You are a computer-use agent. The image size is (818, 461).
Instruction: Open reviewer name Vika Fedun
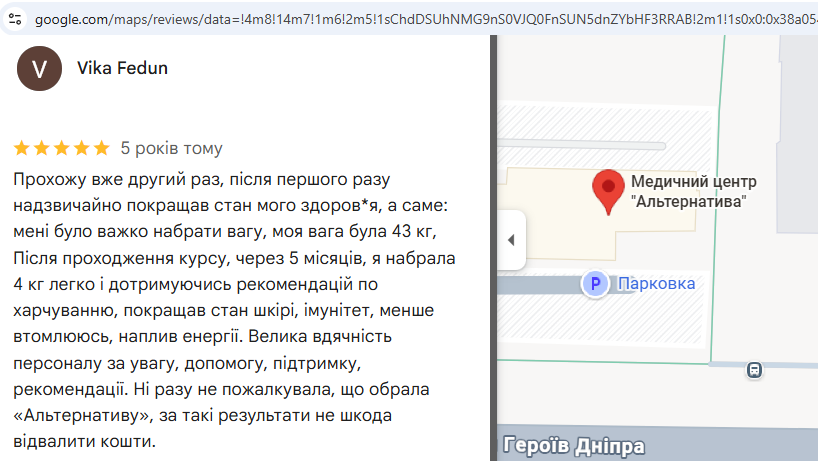(123, 68)
